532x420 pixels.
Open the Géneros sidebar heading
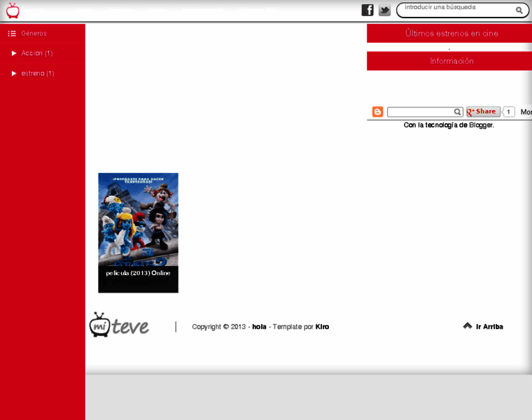click(x=34, y=34)
